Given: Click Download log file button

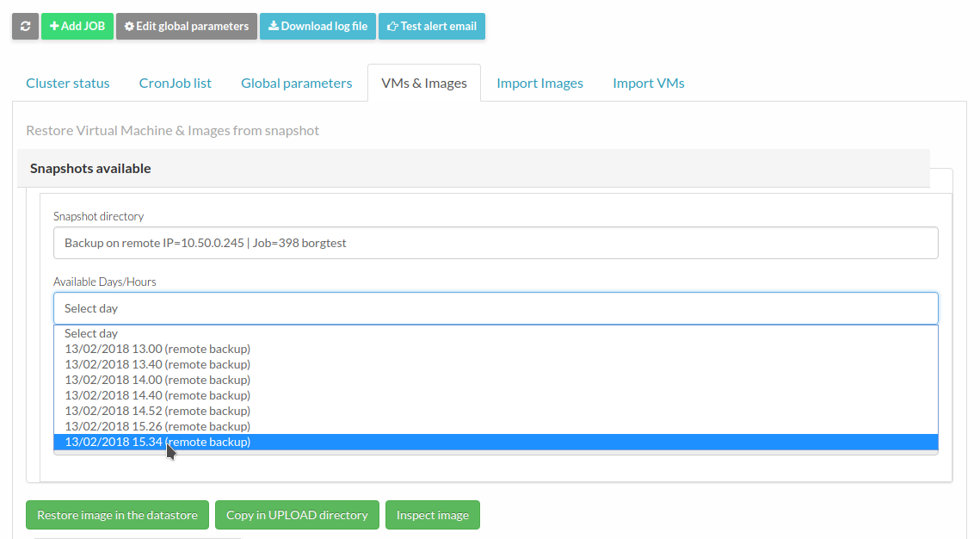Looking at the screenshot, I should point(317,27).
